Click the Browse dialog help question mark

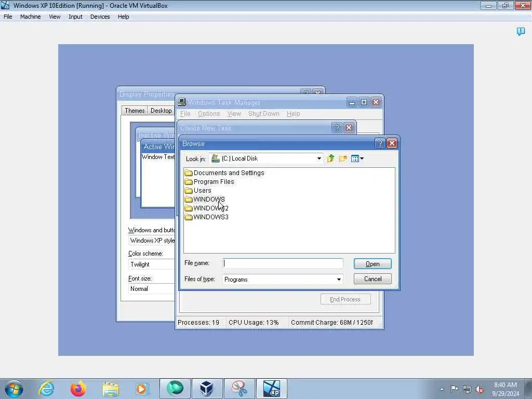tap(380, 143)
